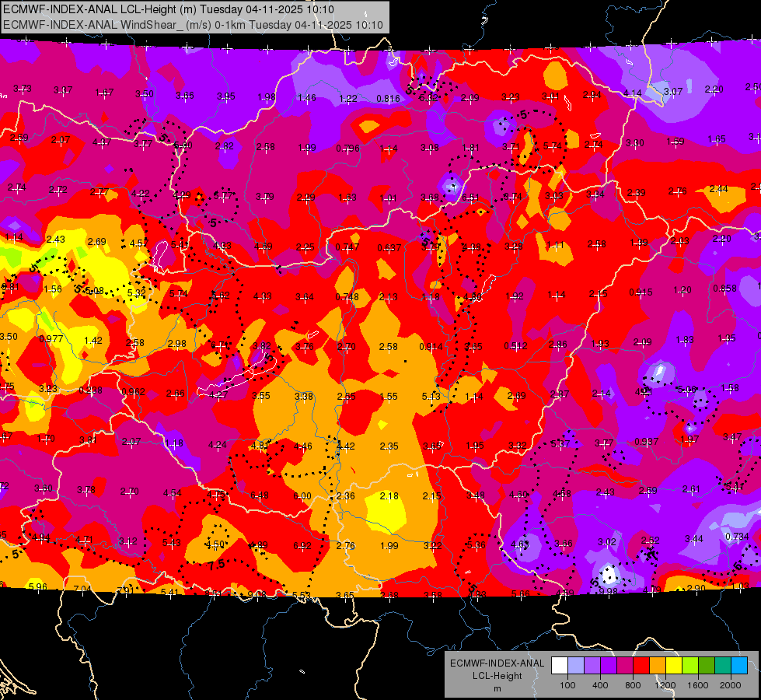Select the lime yellow-green legend swatch
Screen dimensions: 761x700
690,666
